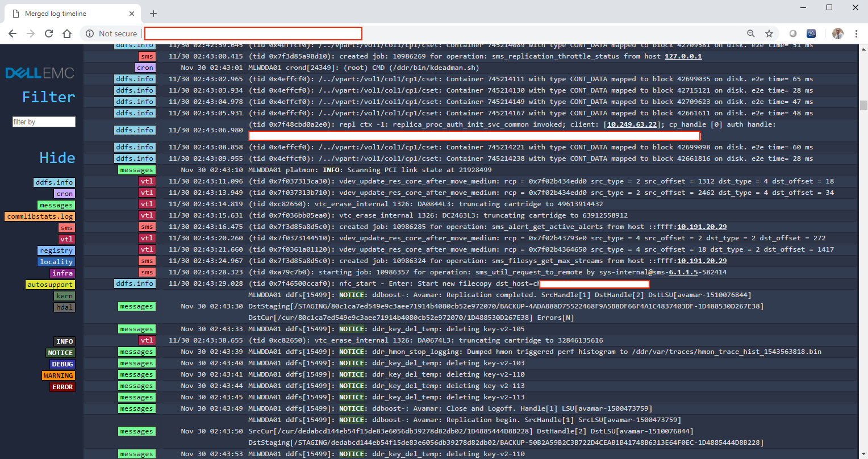868x459 pixels.
Task: Click the browser back arrow
Action: [x=12, y=34]
